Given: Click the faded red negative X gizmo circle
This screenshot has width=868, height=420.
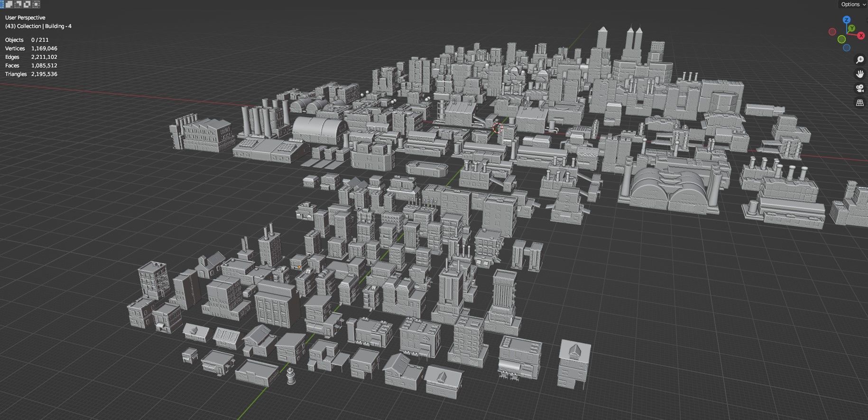Looking at the screenshot, I should click(x=832, y=32).
